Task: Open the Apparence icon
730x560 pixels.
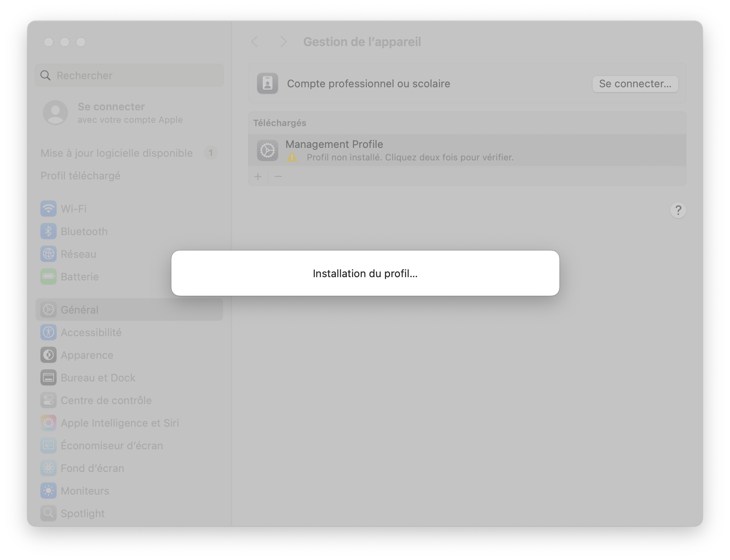Action: (x=49, y=355)
